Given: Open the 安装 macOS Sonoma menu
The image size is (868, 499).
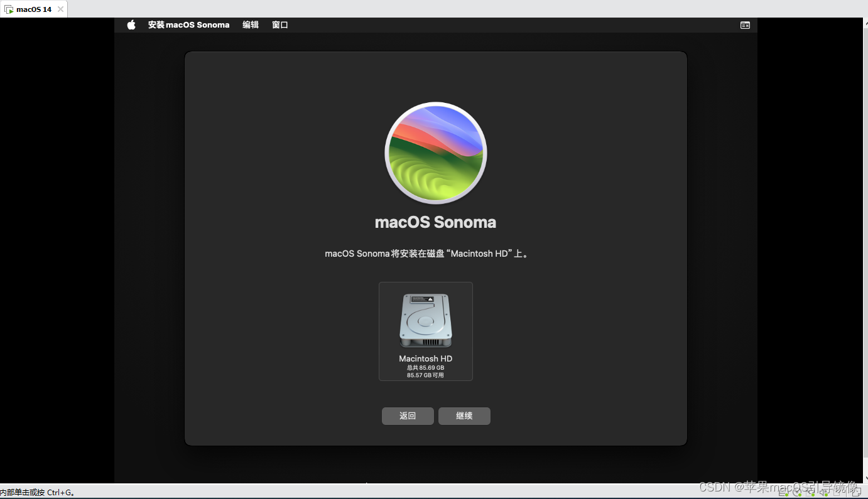Looking at the screenshot, I should (x=188, y=25).
